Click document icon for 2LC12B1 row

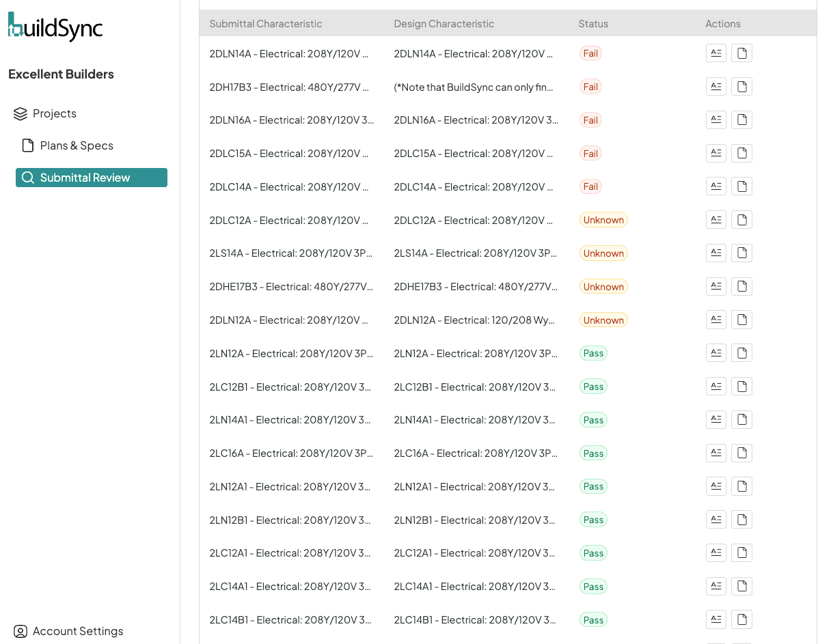pyautogui.click(x=742, y=387)
